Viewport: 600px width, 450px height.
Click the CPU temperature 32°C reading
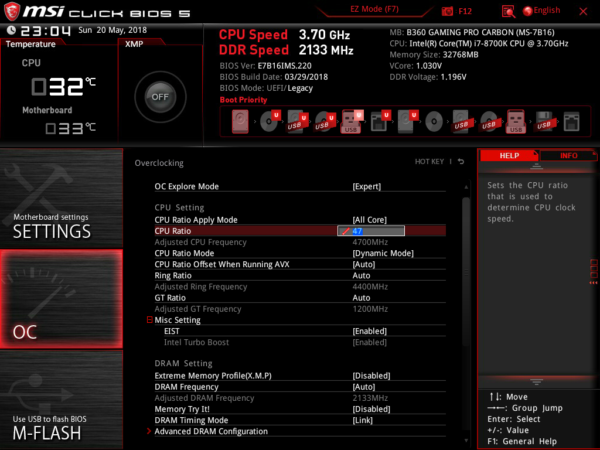(64, 86)
